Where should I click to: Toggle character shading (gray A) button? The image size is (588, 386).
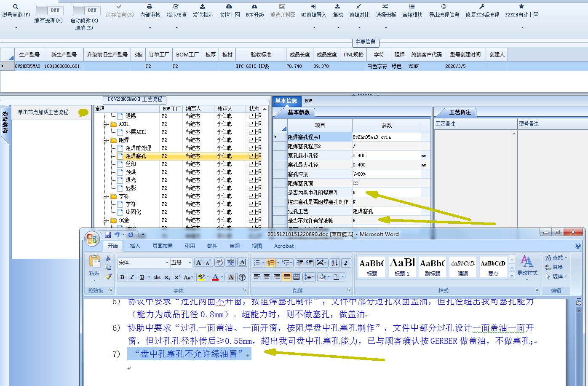(231, 277)
